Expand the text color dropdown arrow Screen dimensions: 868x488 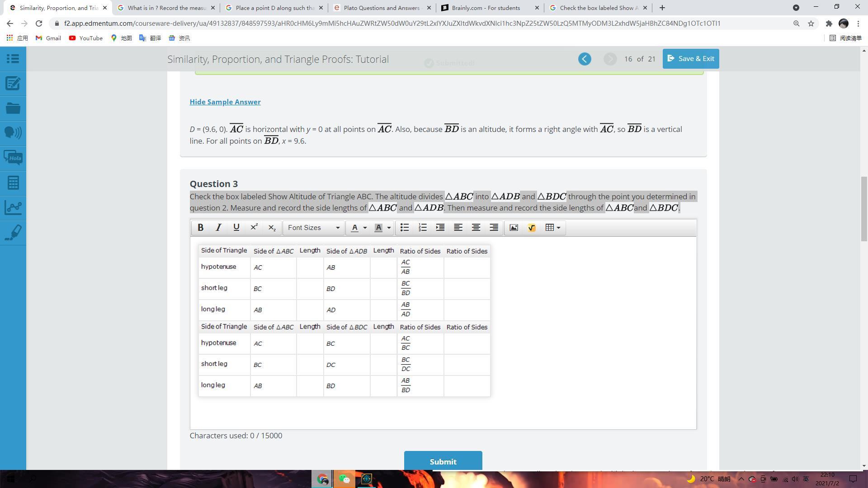365,228
